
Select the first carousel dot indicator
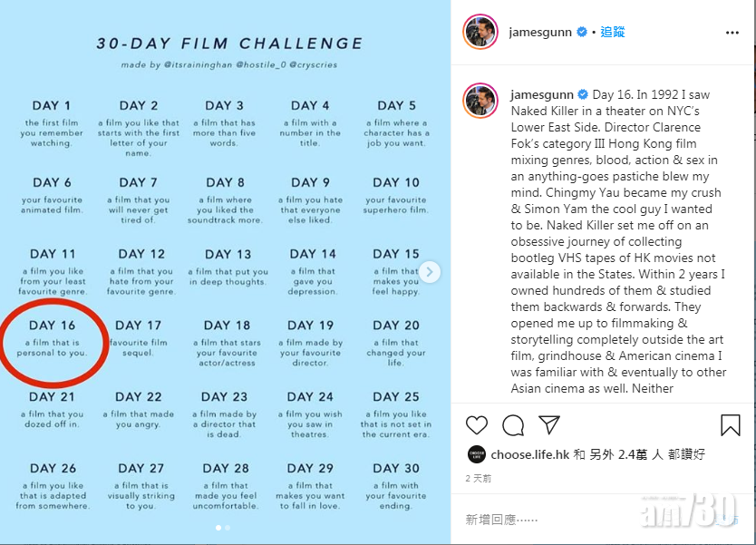[x=218, y=527]
